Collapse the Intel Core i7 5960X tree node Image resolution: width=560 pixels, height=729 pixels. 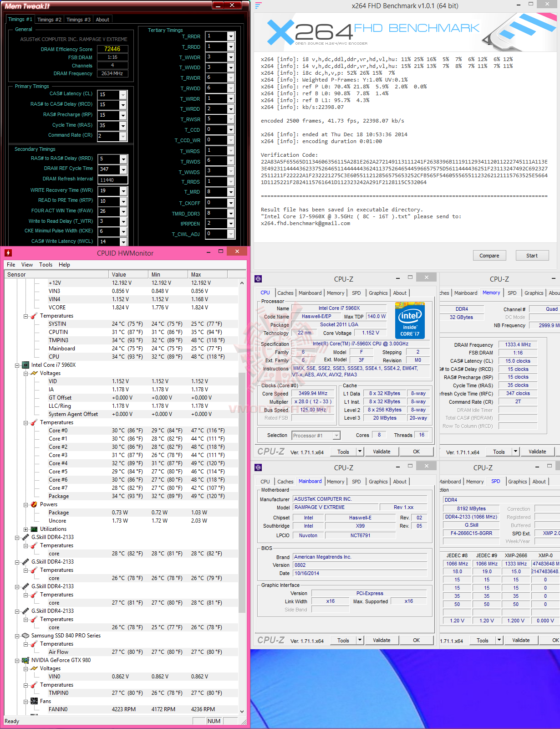point(17,365)
